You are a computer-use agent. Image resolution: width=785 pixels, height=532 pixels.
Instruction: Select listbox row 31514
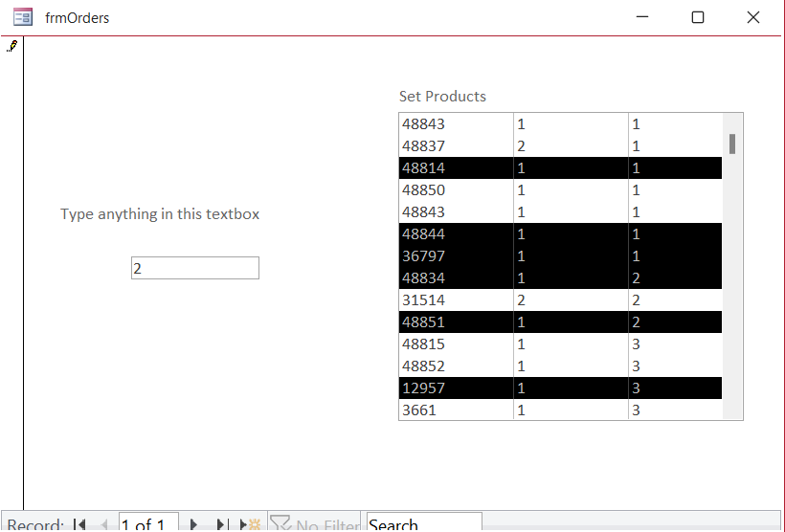pyautogui.click(x=560, y=300)
